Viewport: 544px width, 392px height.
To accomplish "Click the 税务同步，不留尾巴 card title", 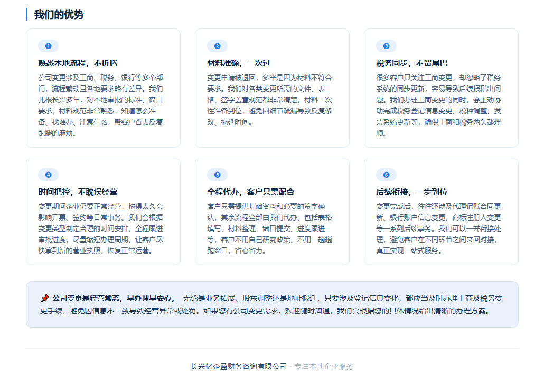I will [412, 63].
